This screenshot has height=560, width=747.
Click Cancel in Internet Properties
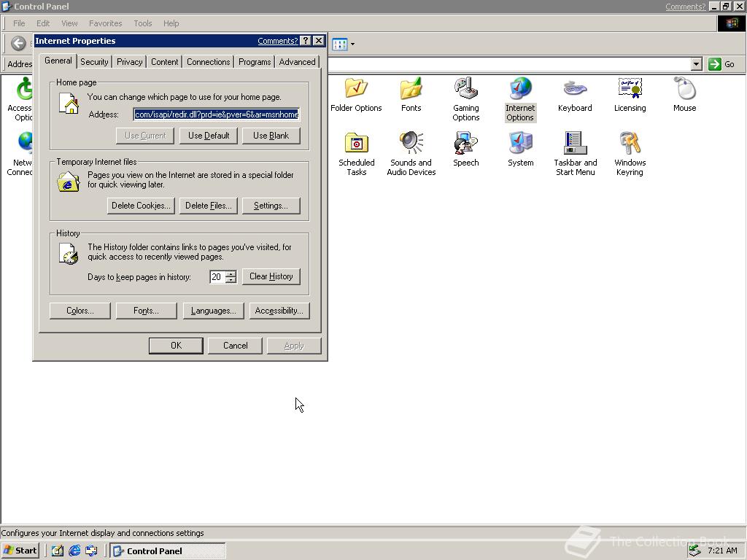(236, 346)
